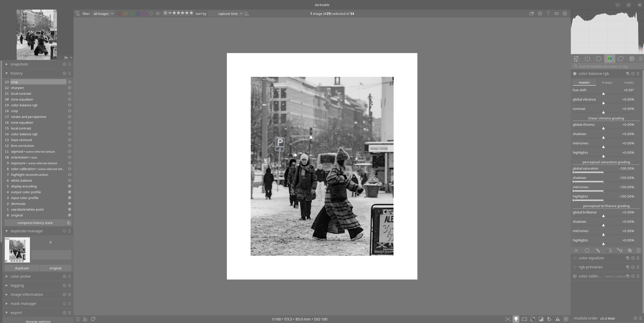Open the quick access panel icon
This screenshot has height=323, width=644.
[576, 59]
